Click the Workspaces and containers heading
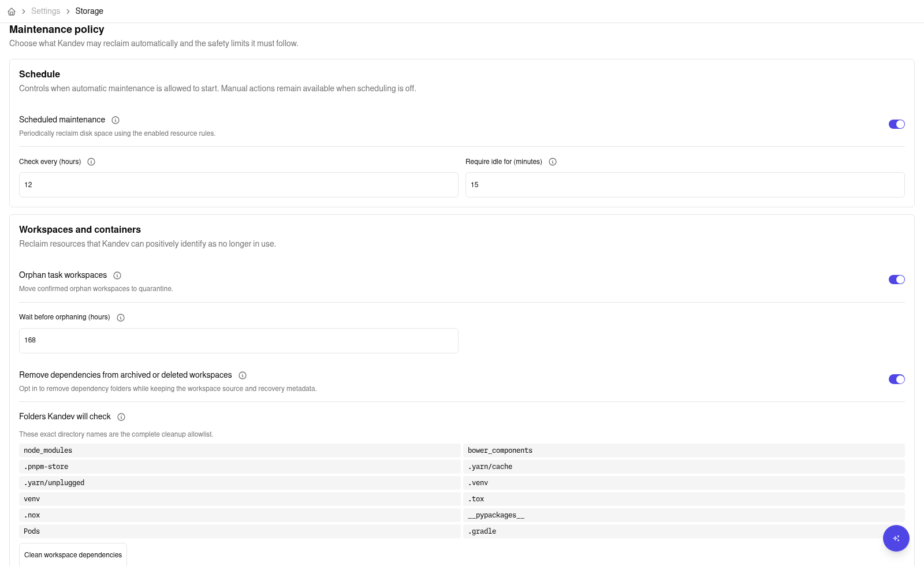 coord(80,229)
